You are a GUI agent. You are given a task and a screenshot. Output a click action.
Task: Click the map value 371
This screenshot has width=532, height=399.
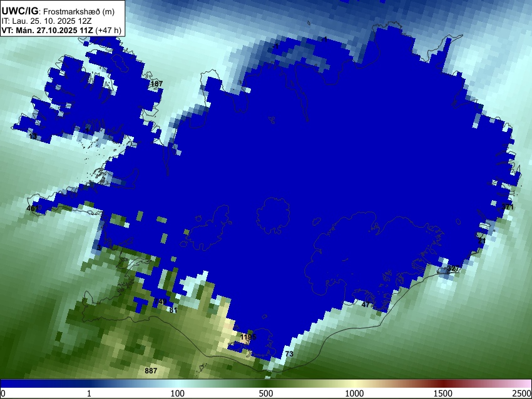(x=508, y=207)
